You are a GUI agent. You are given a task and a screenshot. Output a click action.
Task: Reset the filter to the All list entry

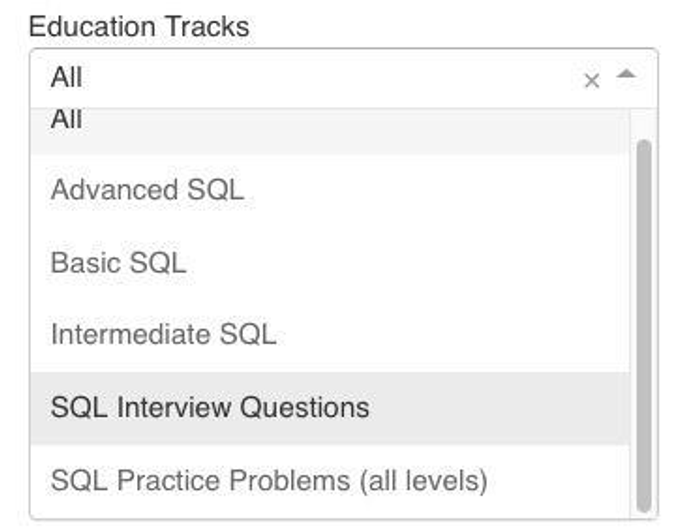tap(67, 122)
